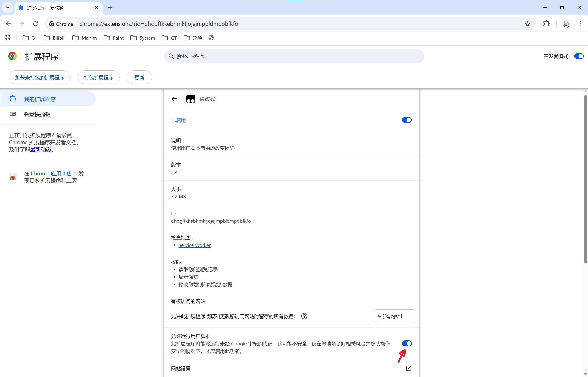Click the browser forward arrow

click(22, 24)
